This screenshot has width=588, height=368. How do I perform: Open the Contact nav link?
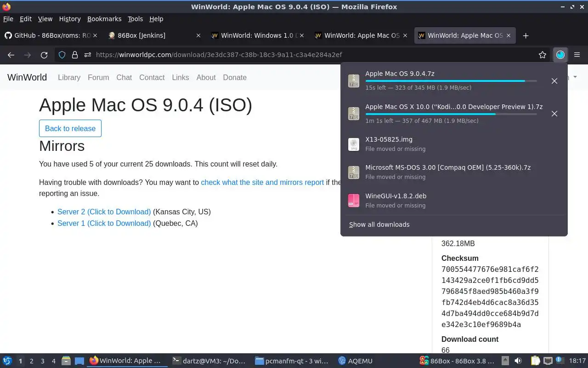point(152,78)
